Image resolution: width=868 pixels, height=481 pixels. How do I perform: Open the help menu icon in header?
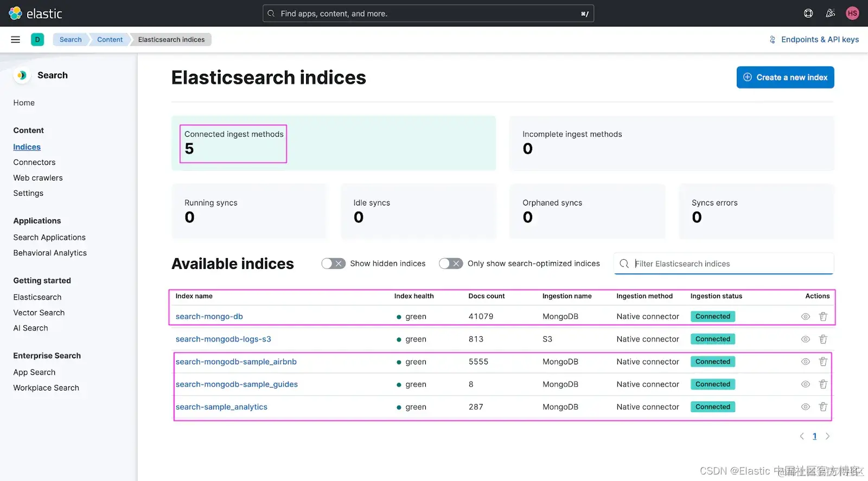click(808, 14)
